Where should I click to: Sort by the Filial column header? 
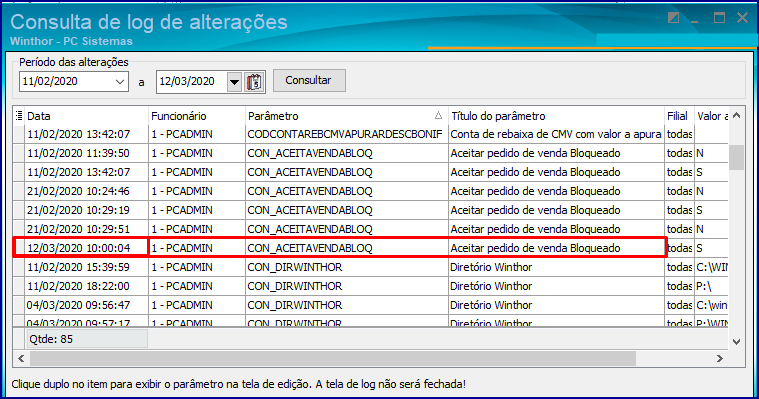(x=680, y=116)
